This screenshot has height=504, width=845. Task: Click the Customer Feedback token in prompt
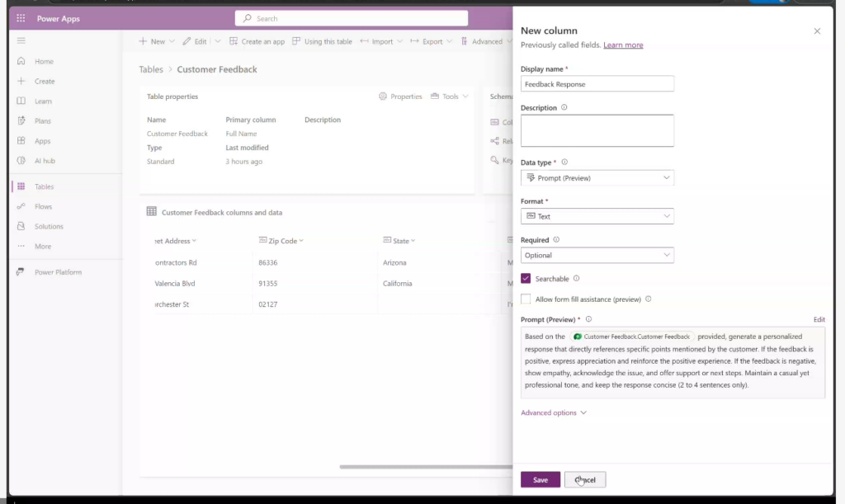tap(631, 337)
